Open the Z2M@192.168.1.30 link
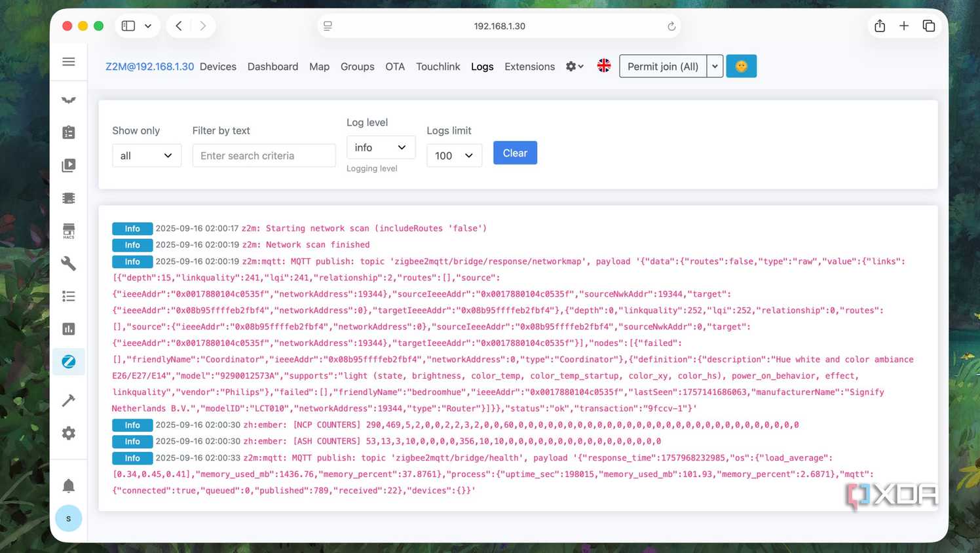Screen dimensions: 980x553 click(x=149, y=66)
